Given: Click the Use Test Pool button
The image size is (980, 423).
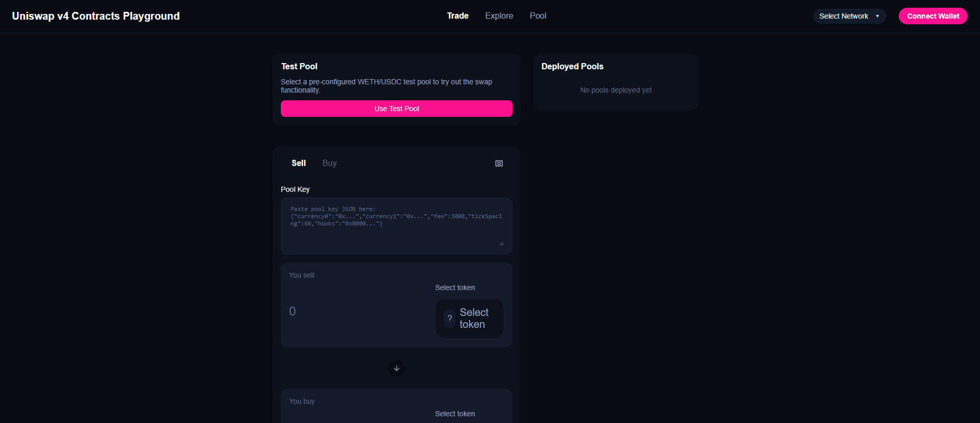Looking at the screenshot, I should [x=397, y=109].
